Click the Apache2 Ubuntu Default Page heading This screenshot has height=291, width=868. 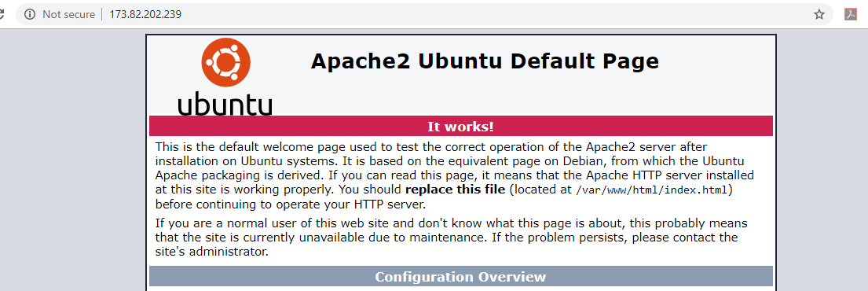pos(485,61)
